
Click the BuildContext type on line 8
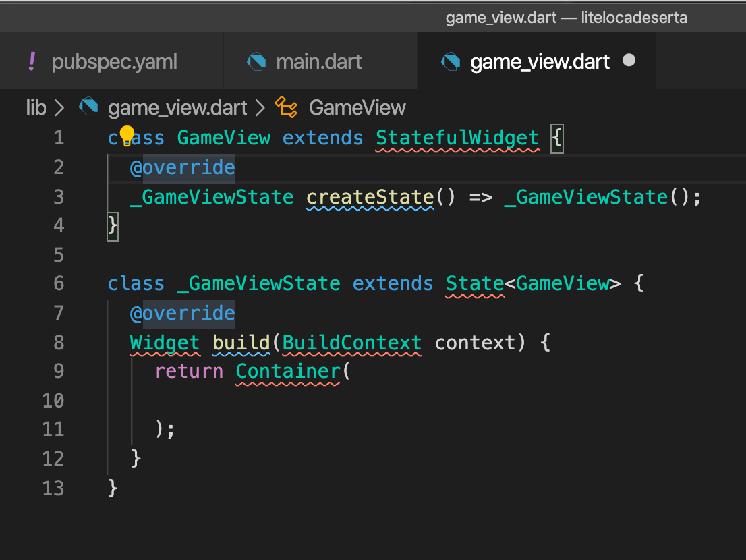click(x=352, y=343)
